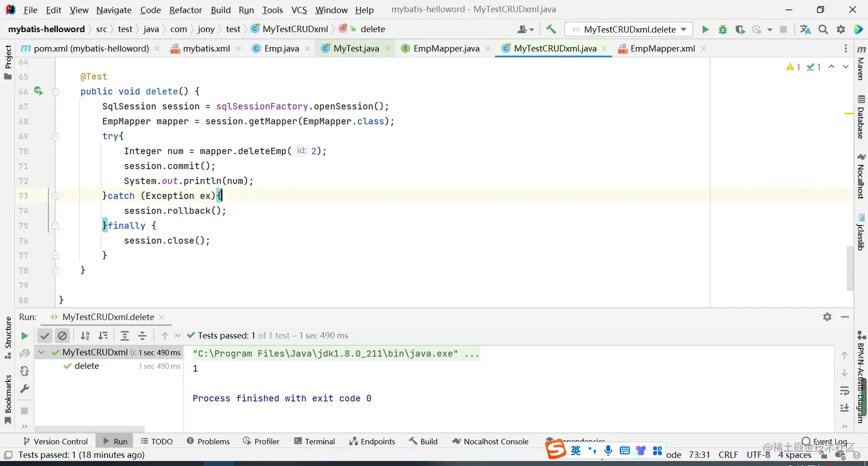Open the Version Control tool window
Image resolution: width=868 pixels, height=466 pixels.
pos(55,441)
